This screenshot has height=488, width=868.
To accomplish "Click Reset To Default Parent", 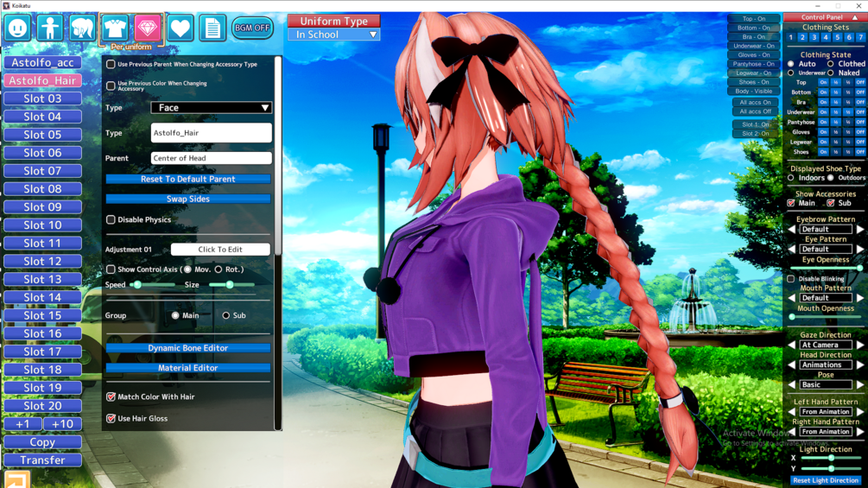I will 188,180.
